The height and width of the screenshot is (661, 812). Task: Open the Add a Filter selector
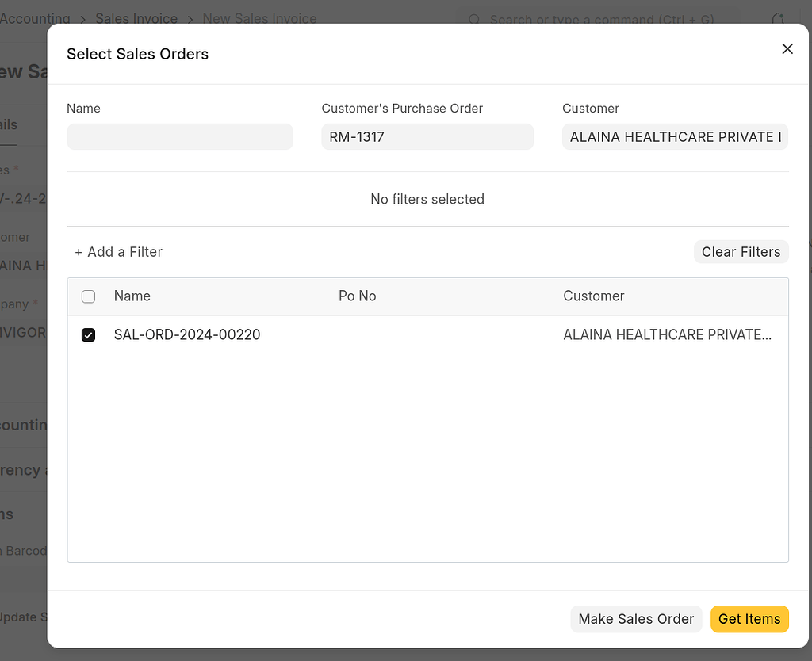coord(118,251)
